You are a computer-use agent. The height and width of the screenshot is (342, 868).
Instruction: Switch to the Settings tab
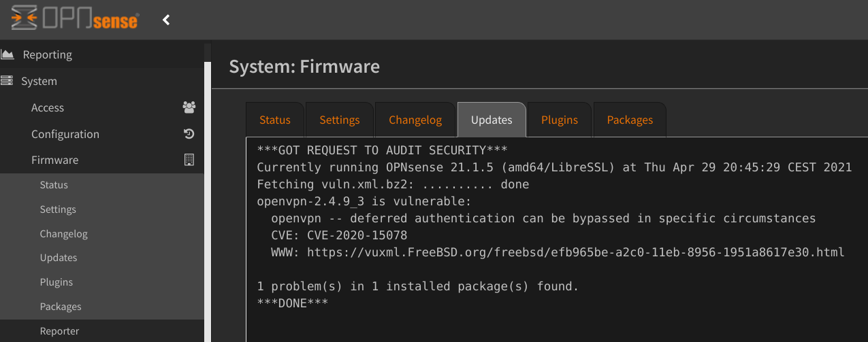[340, 120]
